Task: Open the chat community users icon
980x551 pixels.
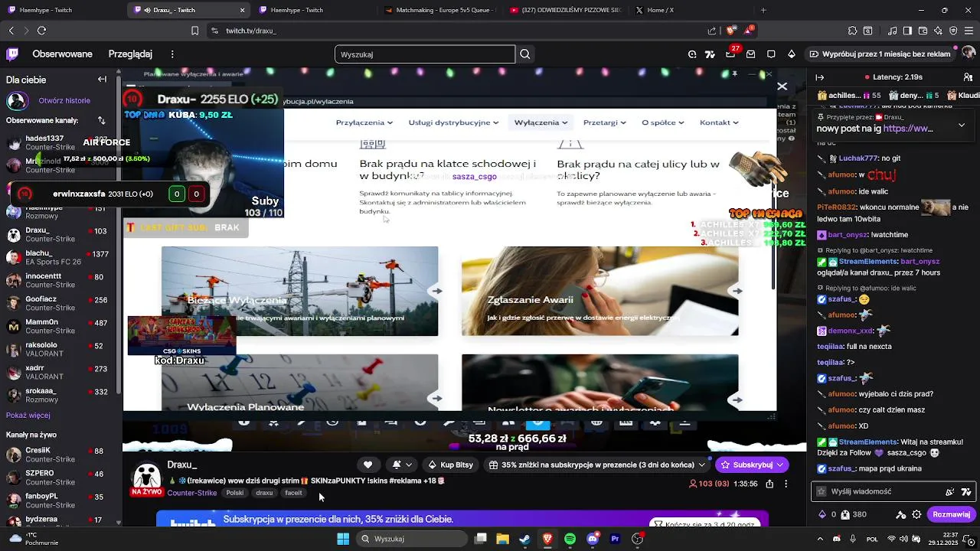Action: tap(970, 77)
